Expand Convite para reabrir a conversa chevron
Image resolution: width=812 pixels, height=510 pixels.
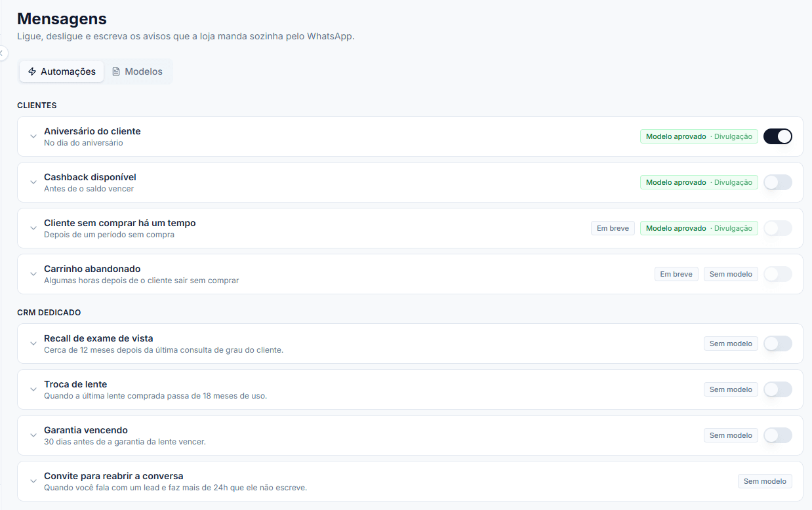tap(33, 481)
